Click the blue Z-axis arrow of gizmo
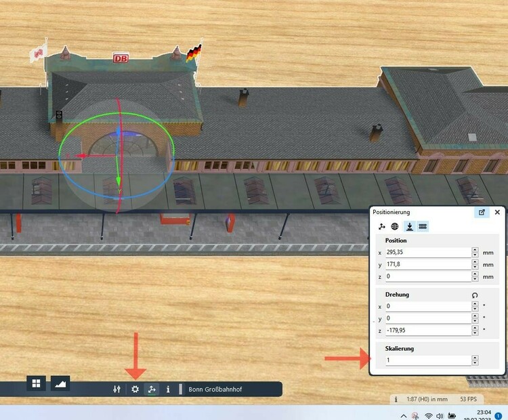 click(119, 131)
